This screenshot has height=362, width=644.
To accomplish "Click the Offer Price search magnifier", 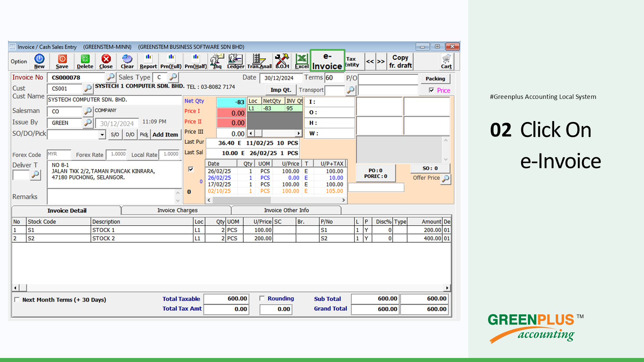I will point(446,179).
